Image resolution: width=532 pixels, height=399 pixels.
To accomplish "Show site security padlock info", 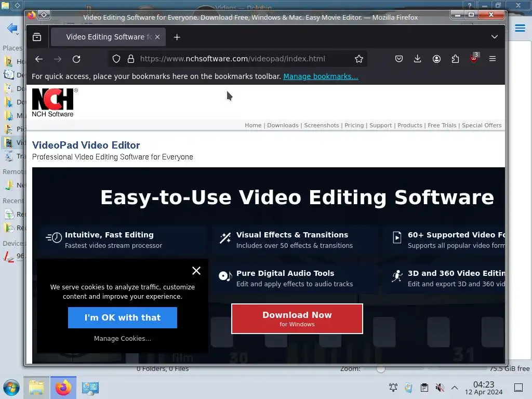I will coord(130,59).
